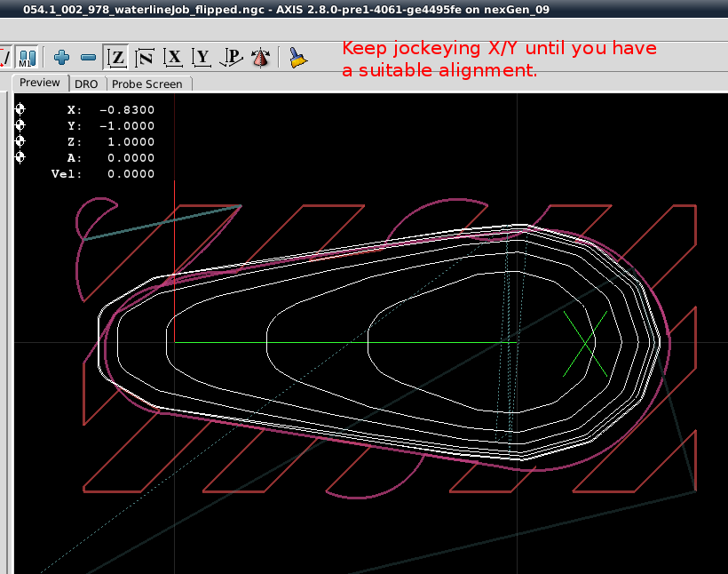Zoom out with the blue minus icon
The height and width of the screenshot is (574, 728).
pyautogui.click(x=88, y=58)
